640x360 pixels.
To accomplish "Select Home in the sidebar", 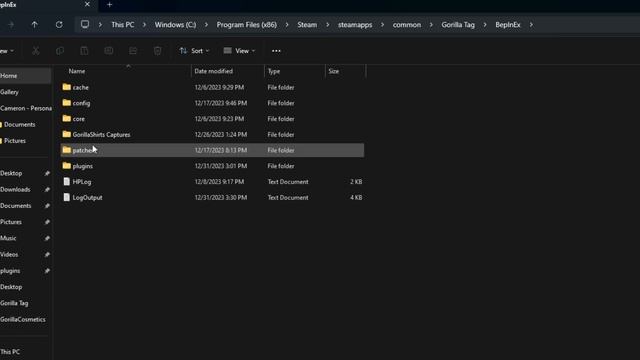I will (x=25, y=76).
